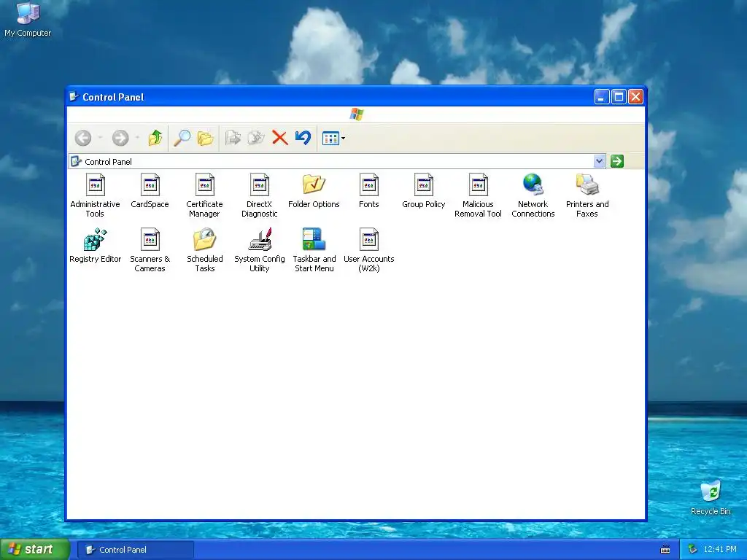This screenshot has height=560, width=747.
Task: Click the Undo toolbar icon
Action: click(303, 138)
